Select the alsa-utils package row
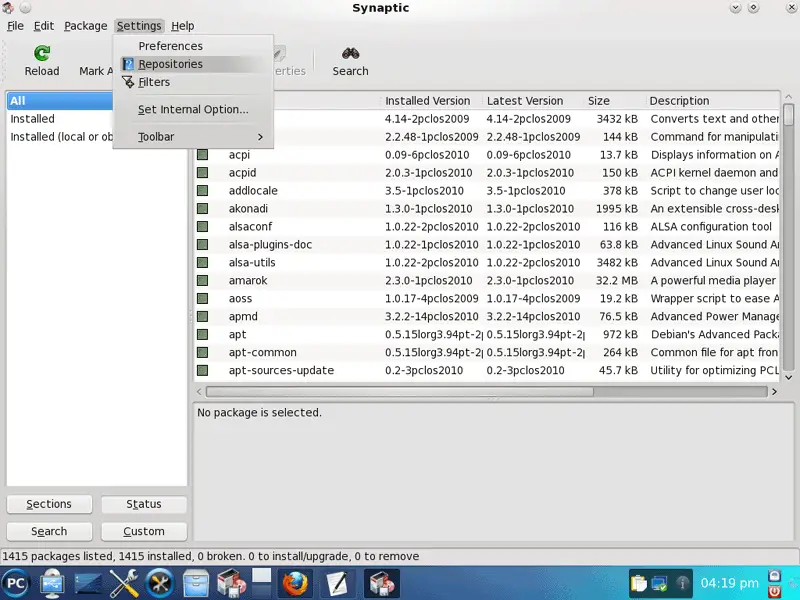 pos(487,263)
